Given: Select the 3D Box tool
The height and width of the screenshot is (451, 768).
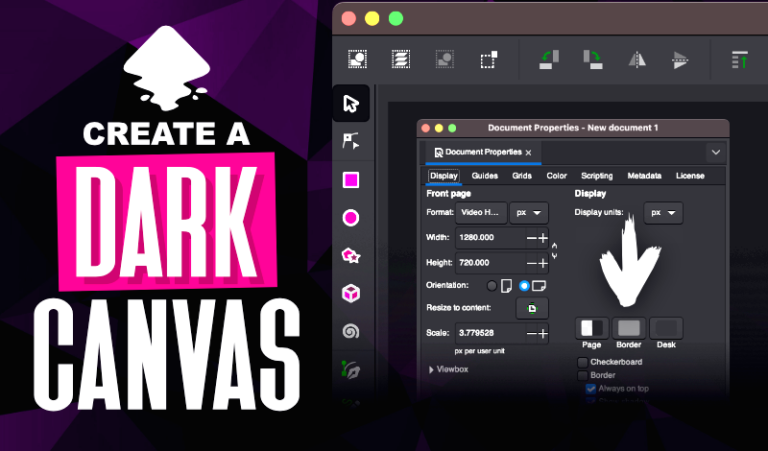Looking at the screenshot, I should (x=351, y=293).
